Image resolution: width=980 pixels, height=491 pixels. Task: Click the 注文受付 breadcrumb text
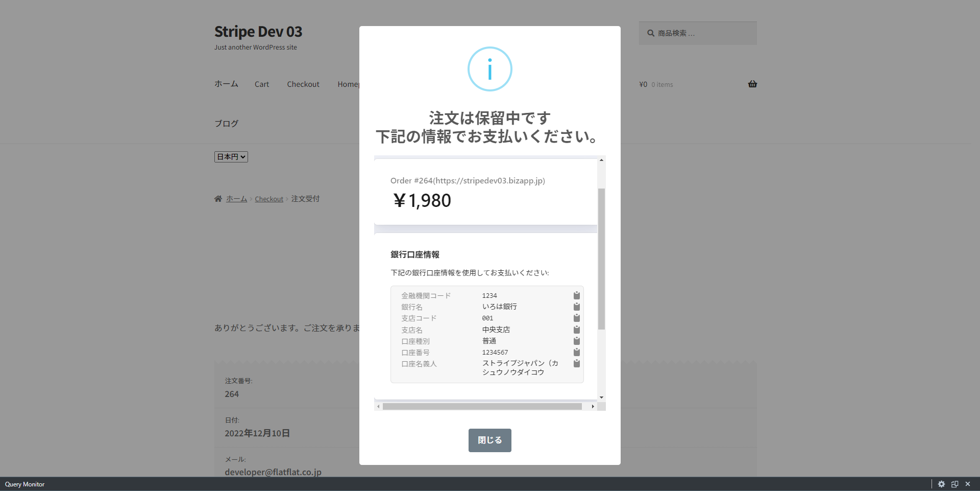point(305,199)
